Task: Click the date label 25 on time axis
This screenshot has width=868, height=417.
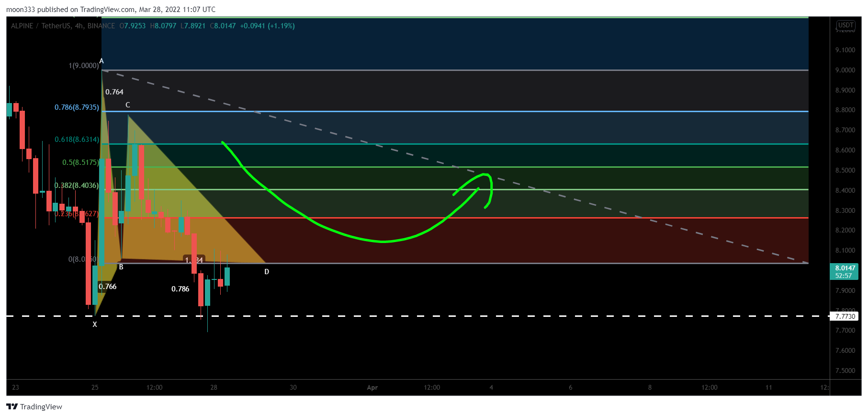Action: pyautogui.click(x=95, y=387)
